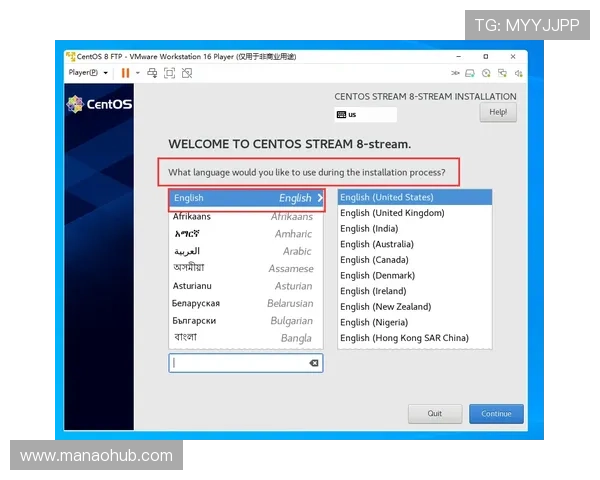Click the hard disk device status icon
Viewport: 600px width, 480px height.
click(x=470, y=73)
